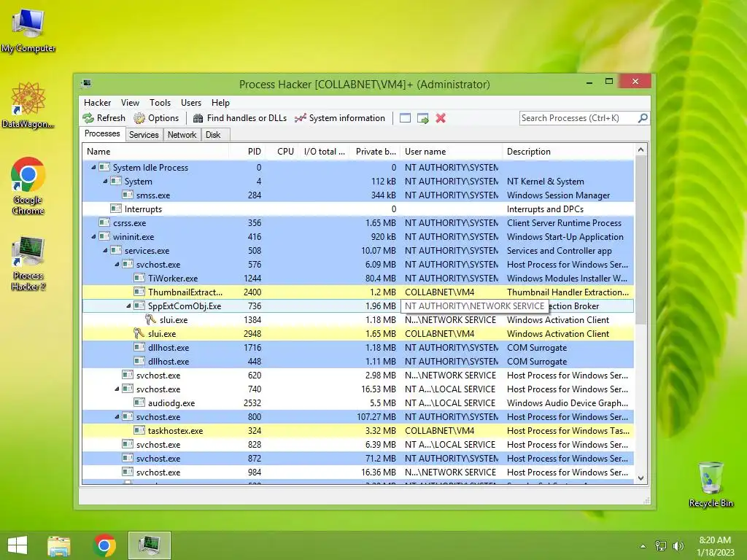Image resolution: width=747 pixels, height=560 pixels.
Task: Click the icon beside taskhostex.exe
Action: click(139, 430)
